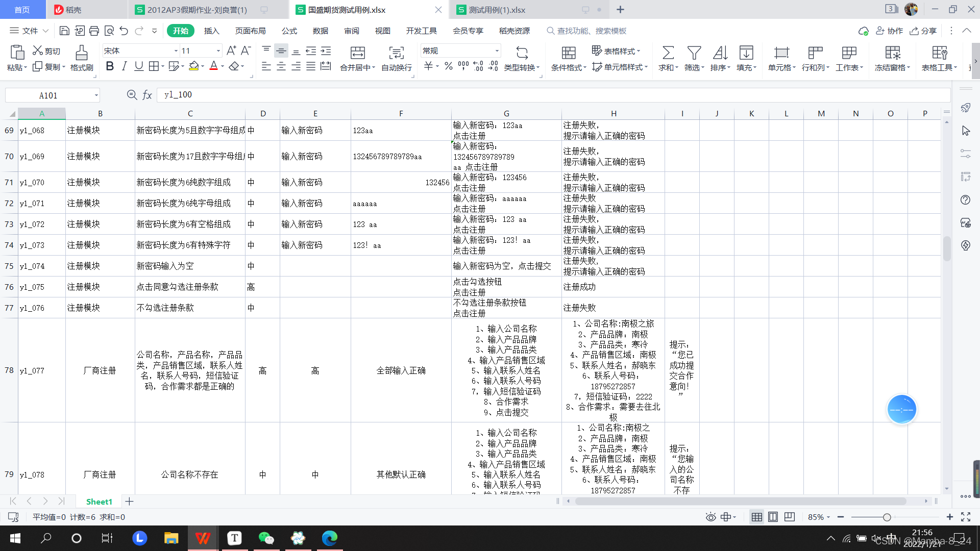Viewport: 980px width, 551px height.
Task: Toggle Wrap Text (自动换行)
Action: coord(396,53)
